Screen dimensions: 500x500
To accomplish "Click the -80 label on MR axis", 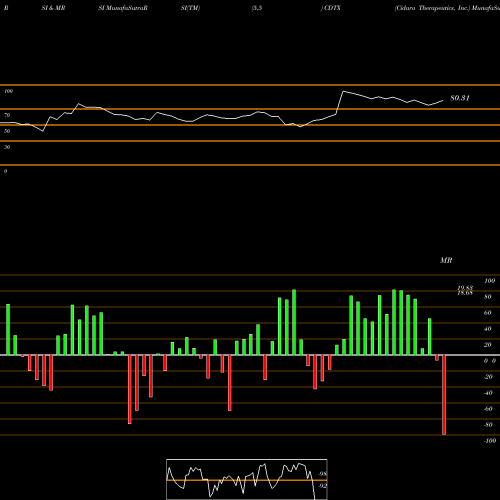I will pyautogui.click(x=488, y=425).
